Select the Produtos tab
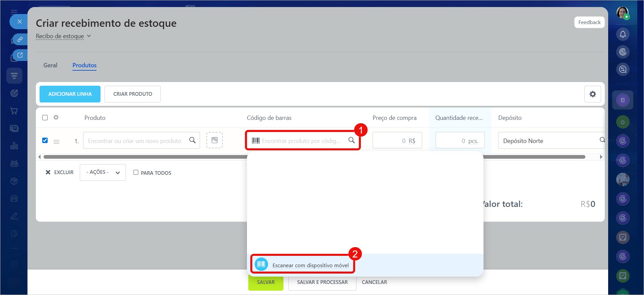Screen dimensions: 644x295 point(84,65)
